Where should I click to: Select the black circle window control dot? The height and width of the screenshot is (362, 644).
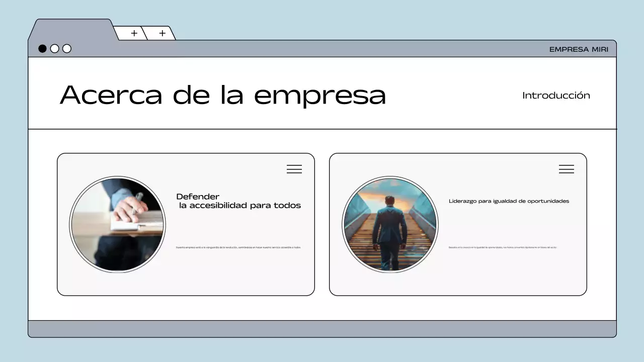(42, 49)
